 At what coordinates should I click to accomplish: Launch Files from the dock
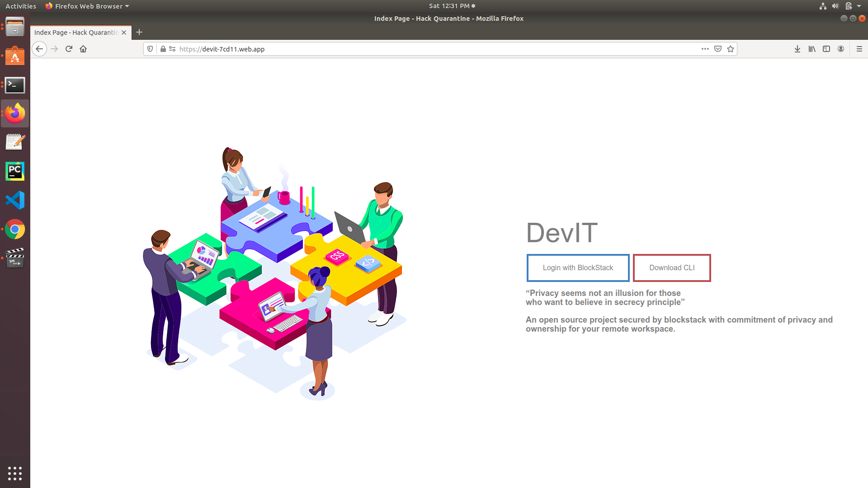pos(15,27)
